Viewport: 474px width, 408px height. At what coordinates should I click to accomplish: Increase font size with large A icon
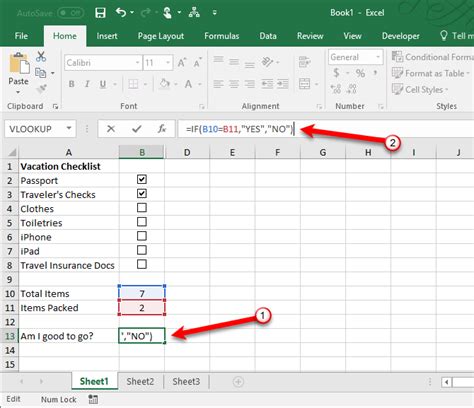182,63
